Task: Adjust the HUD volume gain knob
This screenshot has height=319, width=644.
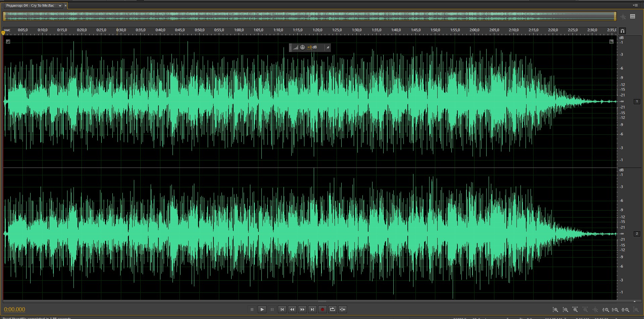Action: 302,47
